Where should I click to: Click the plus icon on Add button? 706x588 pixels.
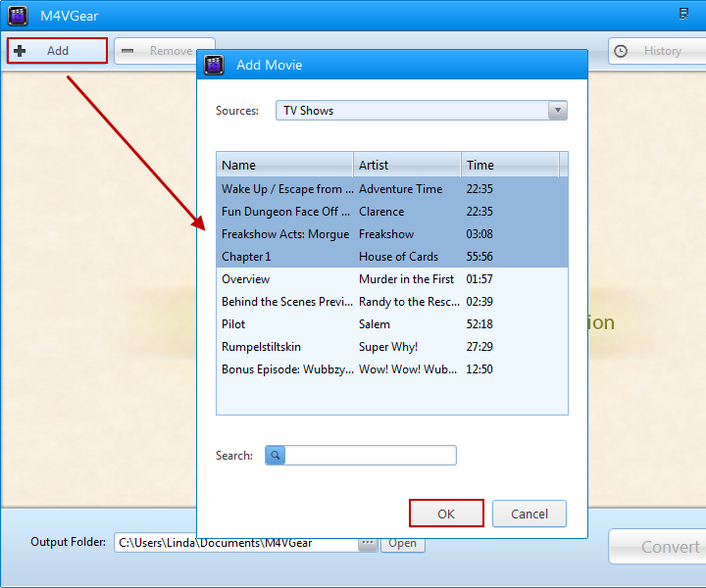click(x=20, y=51)
